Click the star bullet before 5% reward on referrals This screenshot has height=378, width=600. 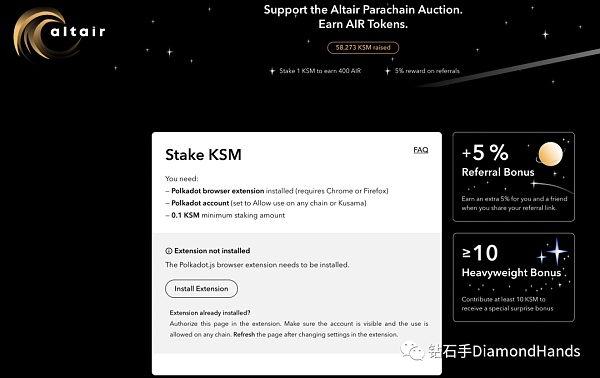[388, 71]
